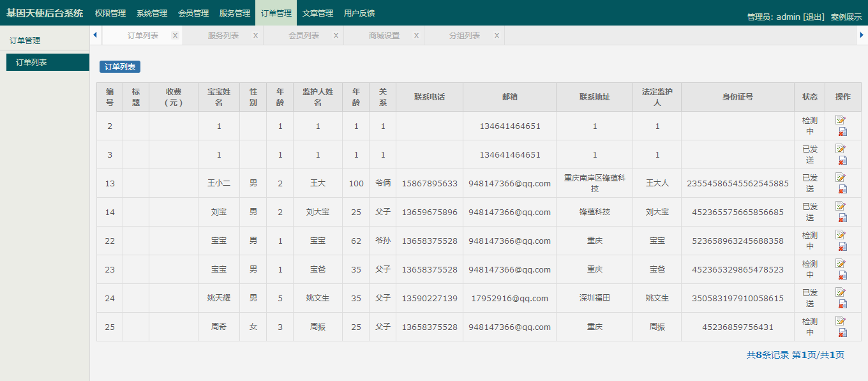This screenshot has width=868, height=381.
Task: Open the 文章管理 menu
Action: [x=318, y=13]
